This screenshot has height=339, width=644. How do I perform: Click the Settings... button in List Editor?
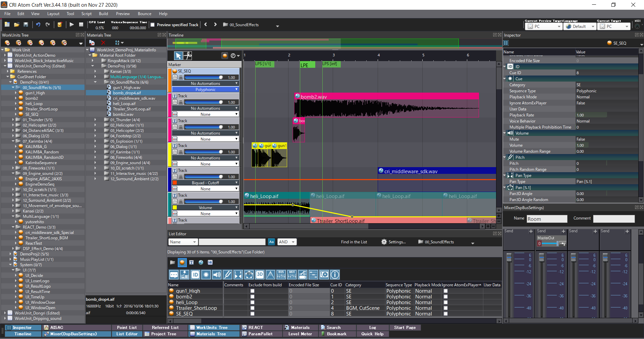point(393,242)
